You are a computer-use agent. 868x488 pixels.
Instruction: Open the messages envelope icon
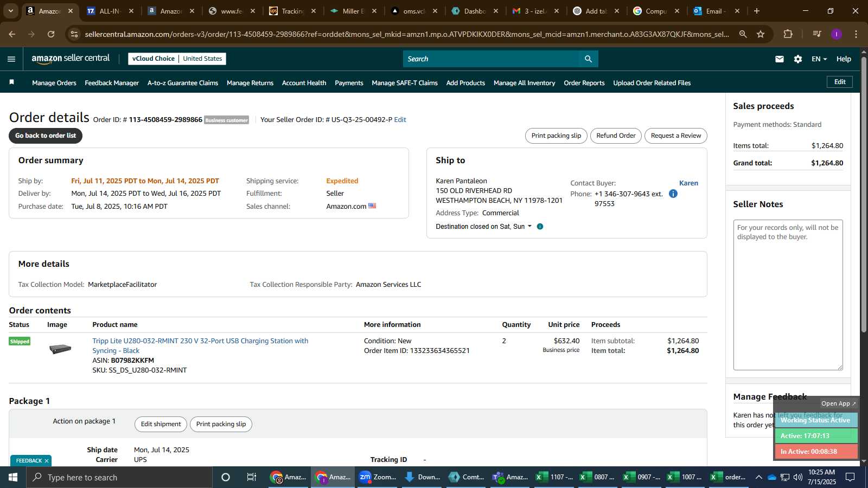click(780, 59)
